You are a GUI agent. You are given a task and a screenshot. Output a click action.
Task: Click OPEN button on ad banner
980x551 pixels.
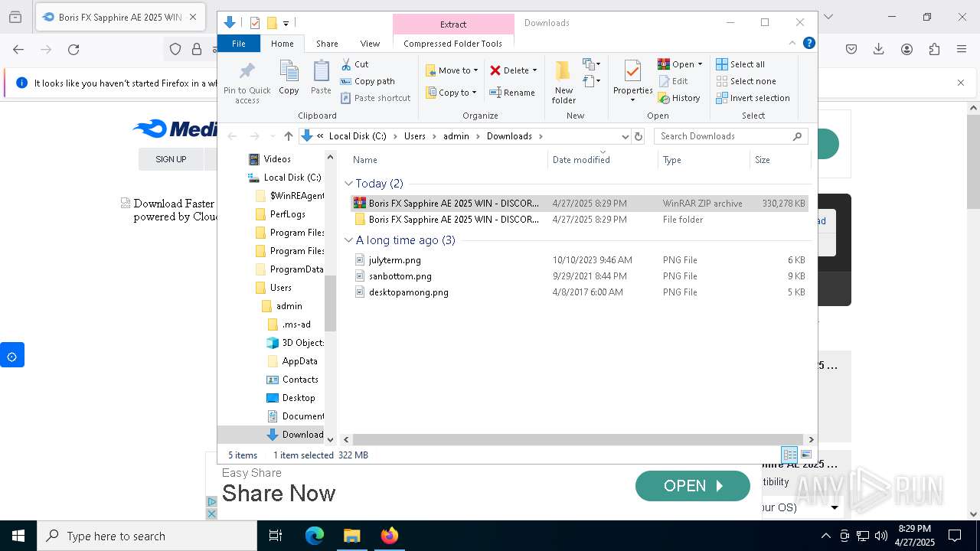tap(693, 486)
